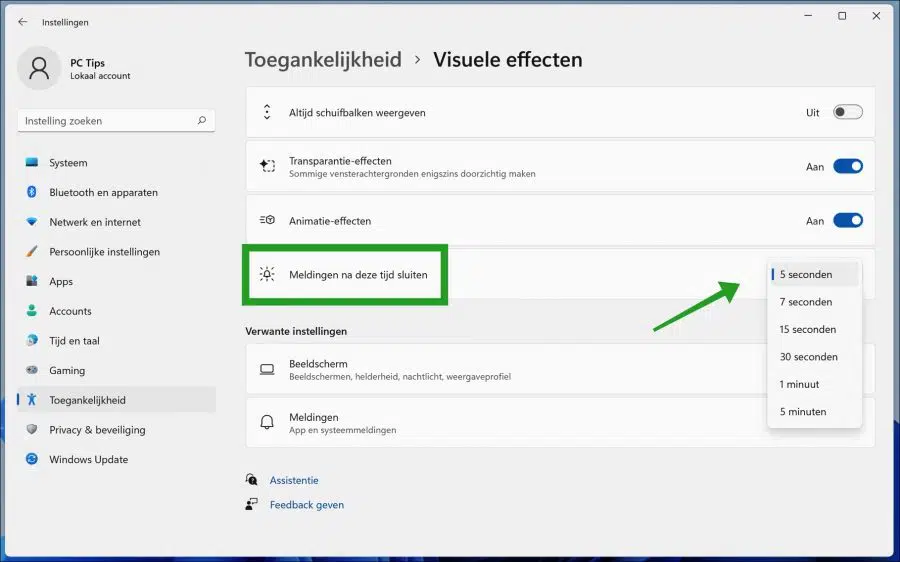Close the Instellingen window
Viewport: 900px width, 562px height.
tap(876, 15)
